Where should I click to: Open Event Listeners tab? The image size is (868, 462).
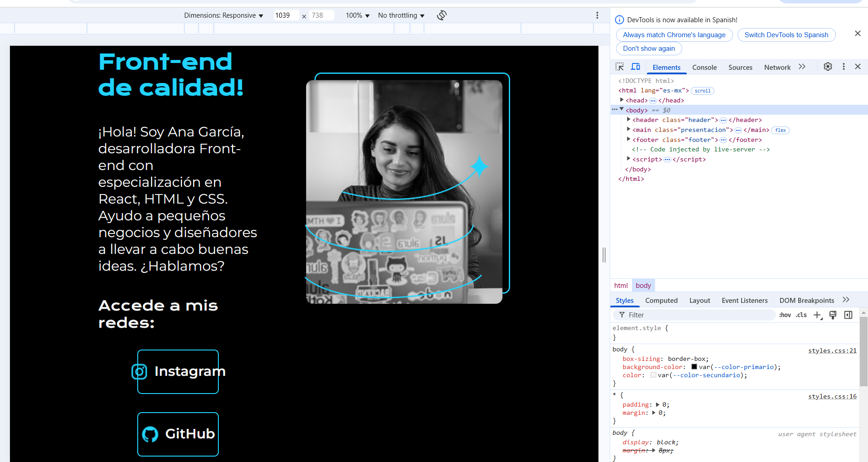pyautogui.click(x=744, y=301)
